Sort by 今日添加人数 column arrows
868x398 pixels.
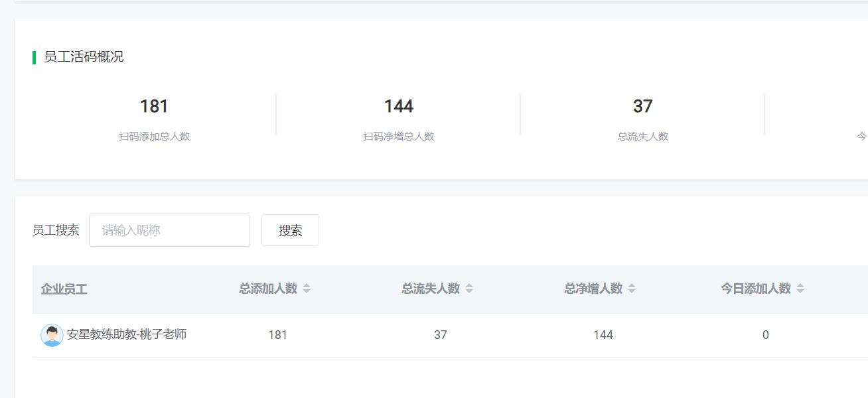point(800,289)
